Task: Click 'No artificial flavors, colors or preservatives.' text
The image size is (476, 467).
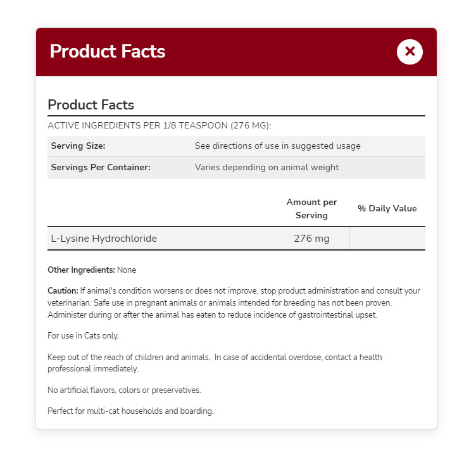Action: [x=124, y=390]
